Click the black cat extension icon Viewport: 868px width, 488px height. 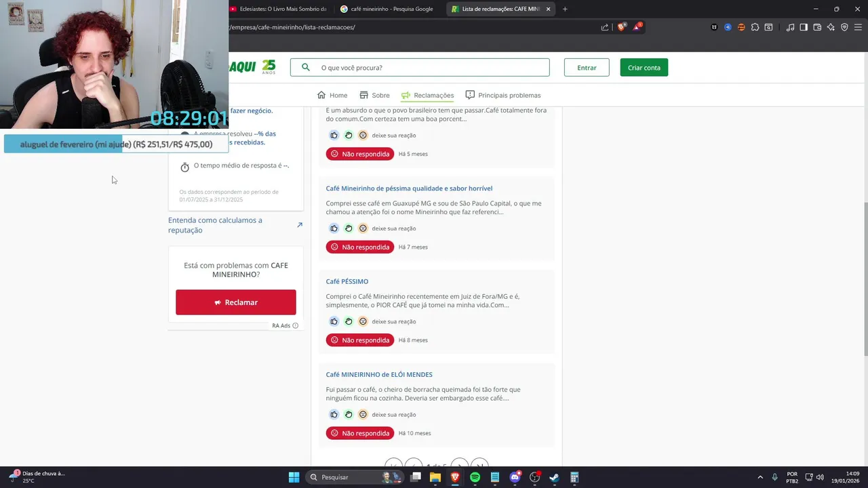tap(714, 27)
